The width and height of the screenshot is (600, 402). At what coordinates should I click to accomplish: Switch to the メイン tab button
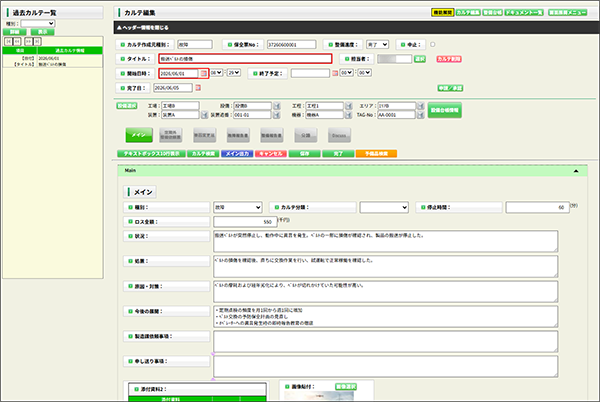pos(139,135)
